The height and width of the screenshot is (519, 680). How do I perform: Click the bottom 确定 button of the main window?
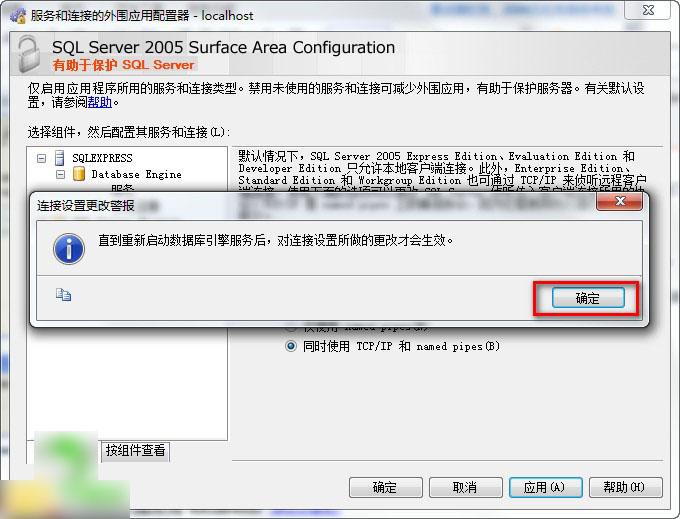[x=386, y=487]
